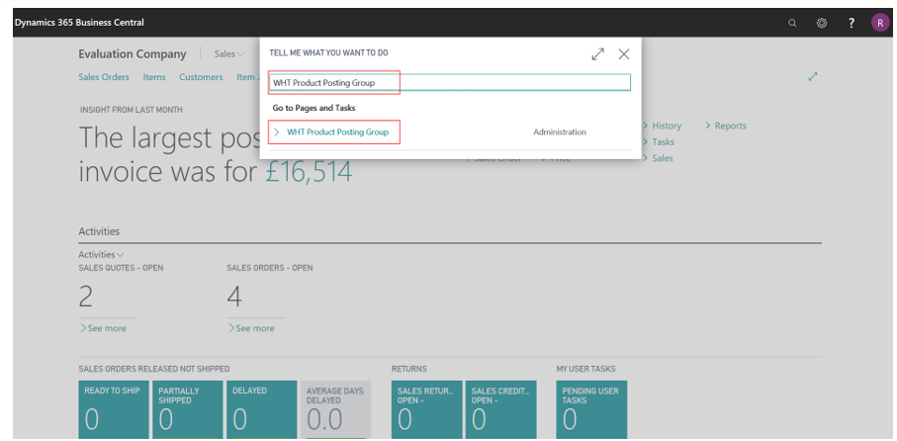This screenshot has height=441, width=897.
Task: Expand the Sales navigation dropdown
Action: click(229, 54)
